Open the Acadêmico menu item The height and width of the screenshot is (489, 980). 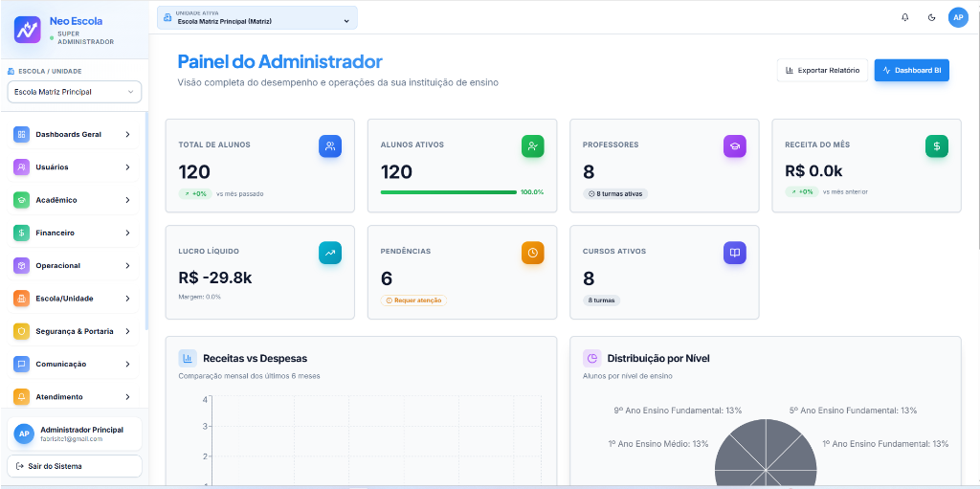(x=73, y=200)
